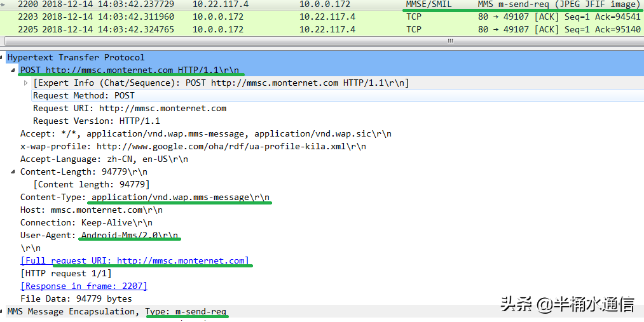Collapse the Content-Length node
The height and width of the screenshot is (322, 644).
13,172
